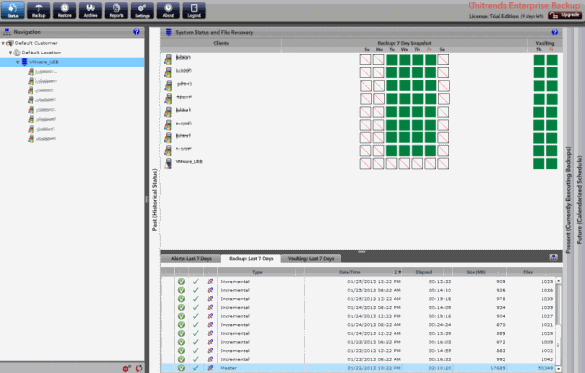
Task: Collapse the VMware_UEB tree node
Action: tap(18, 62)
